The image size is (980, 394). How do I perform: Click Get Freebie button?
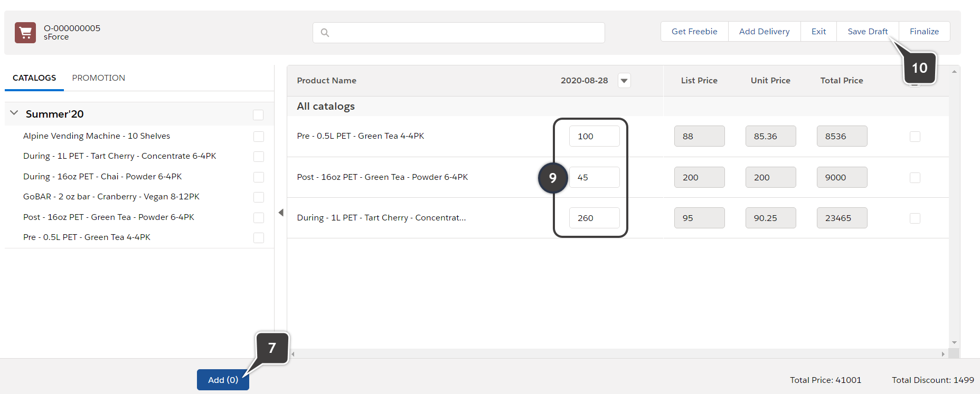pyautogui.click(x=694, y=32)
